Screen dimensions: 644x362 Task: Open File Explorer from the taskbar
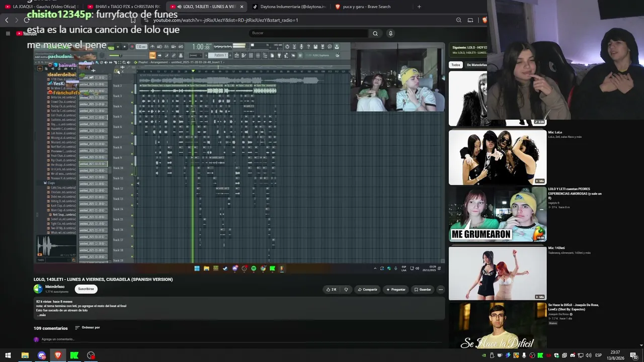pyautogui.click(x=25, y=355)
